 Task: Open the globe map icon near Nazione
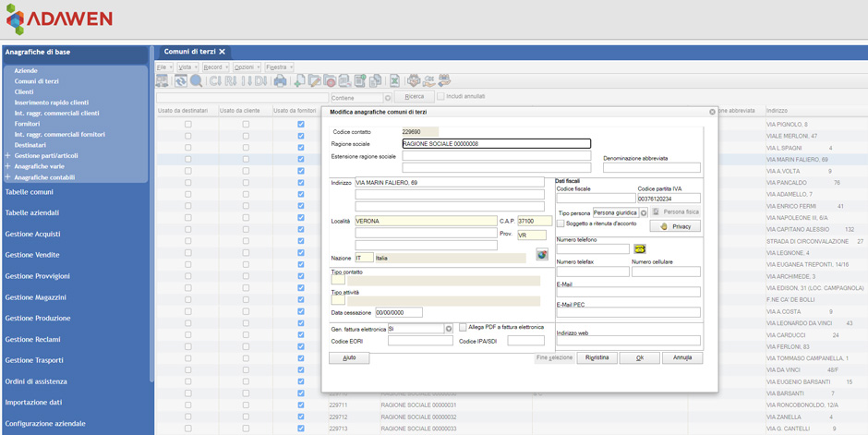click(x=542, y=255)
